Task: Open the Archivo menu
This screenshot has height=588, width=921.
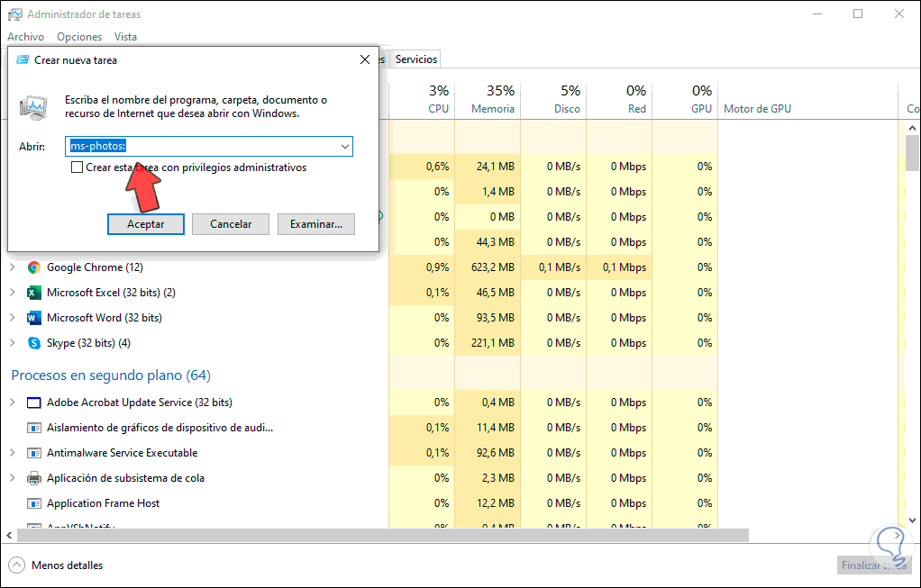Action: click(25, 37)
